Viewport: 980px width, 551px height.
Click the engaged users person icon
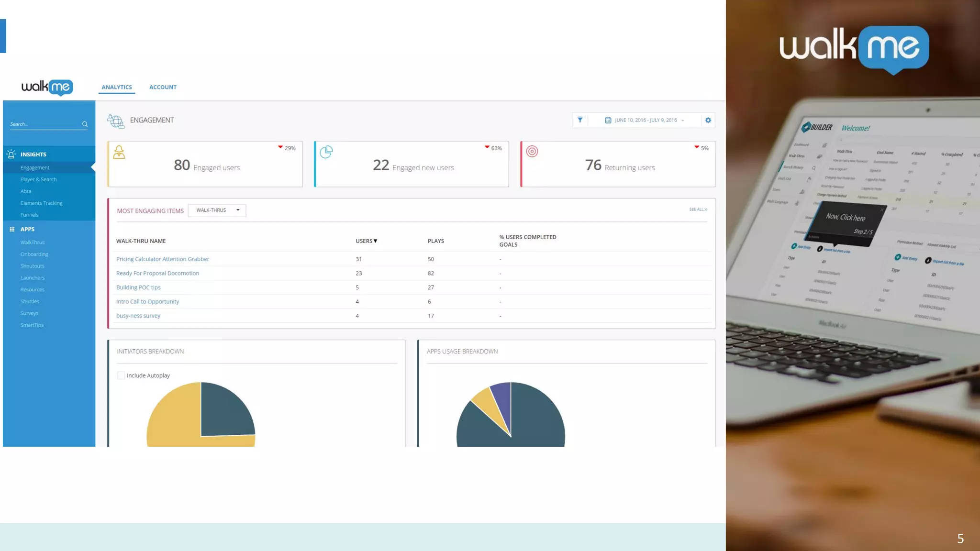pos(119,152)
